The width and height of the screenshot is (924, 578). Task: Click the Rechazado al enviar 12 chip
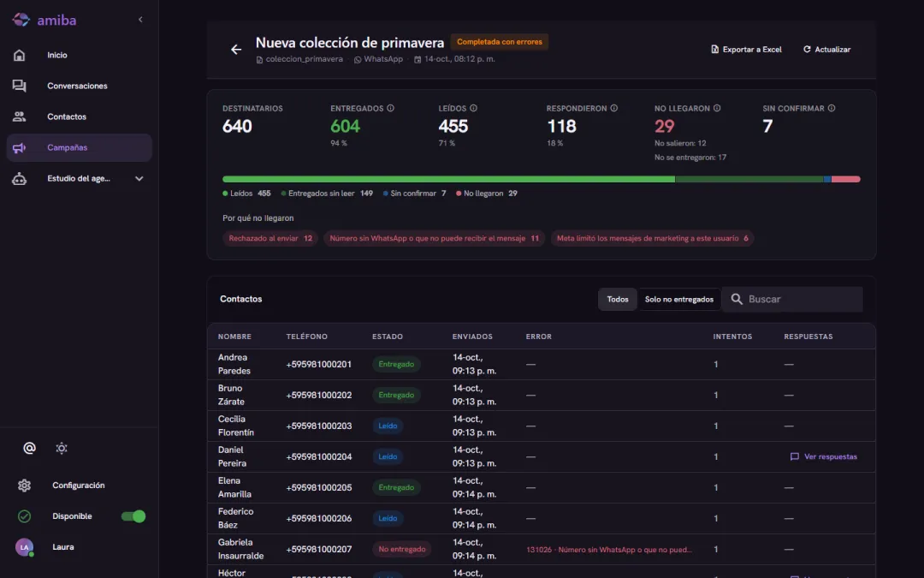pyautogui.click(x=270, y=238)
